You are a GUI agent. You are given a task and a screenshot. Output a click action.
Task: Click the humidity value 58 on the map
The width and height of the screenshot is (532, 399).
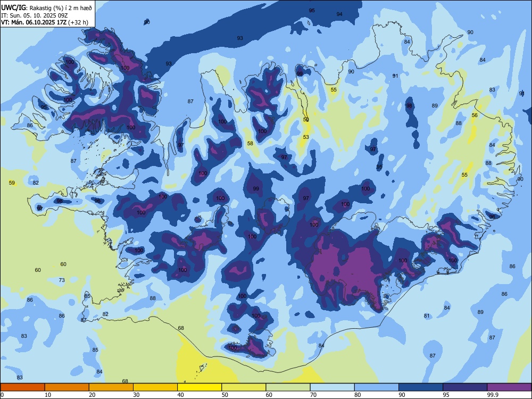pos(250,144)
